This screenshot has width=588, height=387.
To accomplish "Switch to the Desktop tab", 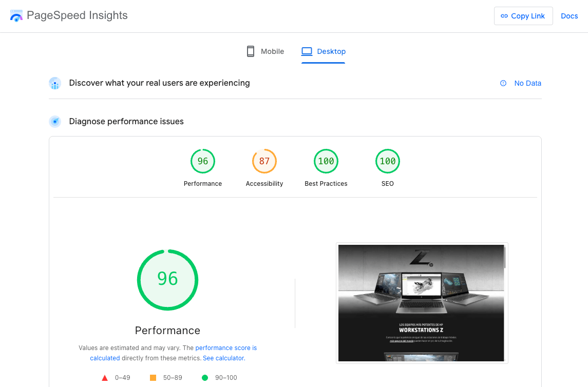I will click(323, 51).
